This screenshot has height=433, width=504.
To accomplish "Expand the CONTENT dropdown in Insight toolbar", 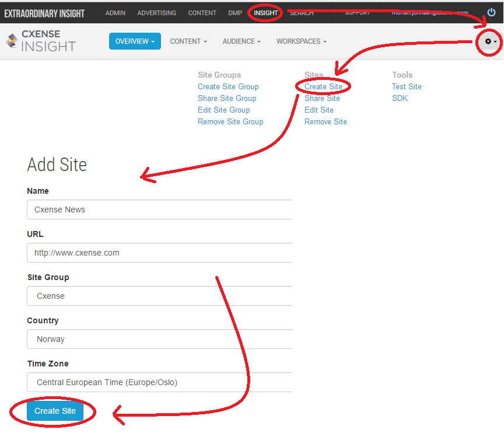I will tap(188, 41).
